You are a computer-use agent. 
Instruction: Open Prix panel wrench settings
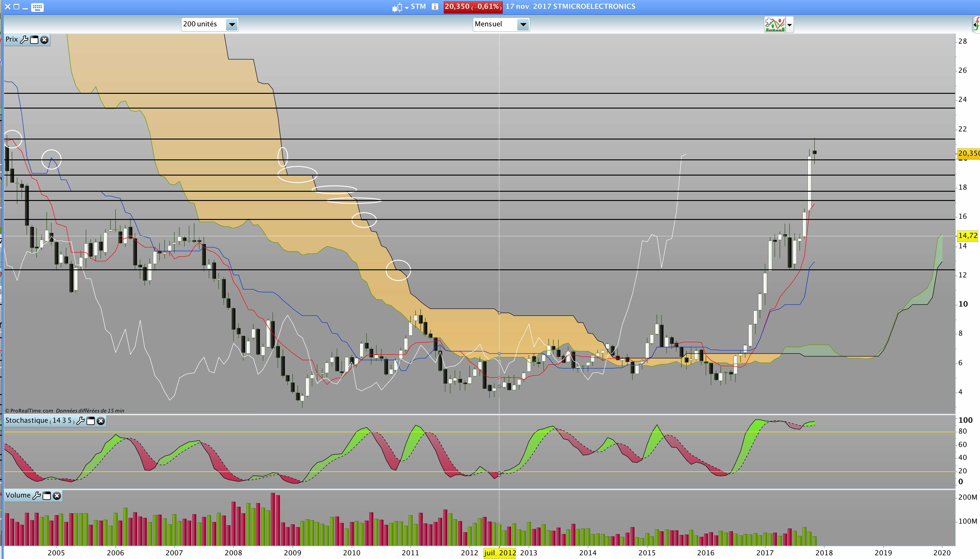point(24,39)
